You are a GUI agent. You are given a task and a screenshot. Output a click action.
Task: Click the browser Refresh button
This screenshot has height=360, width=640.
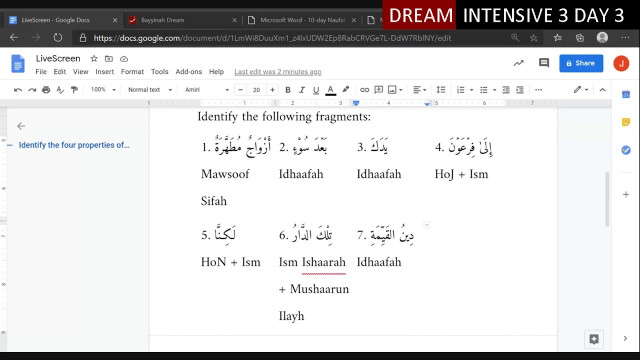(58, 38)
